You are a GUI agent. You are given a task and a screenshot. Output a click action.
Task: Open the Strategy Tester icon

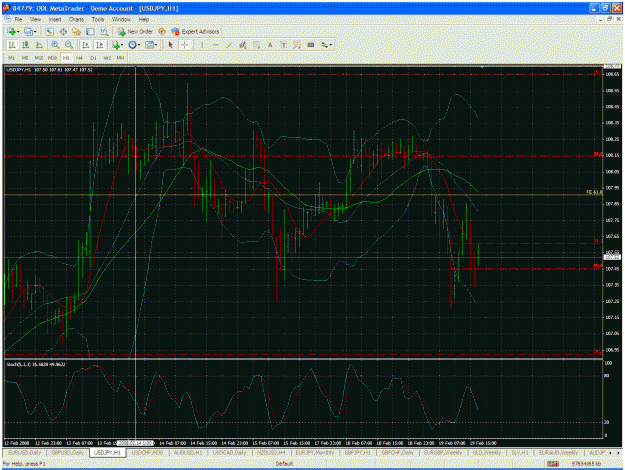pos(104,31)
